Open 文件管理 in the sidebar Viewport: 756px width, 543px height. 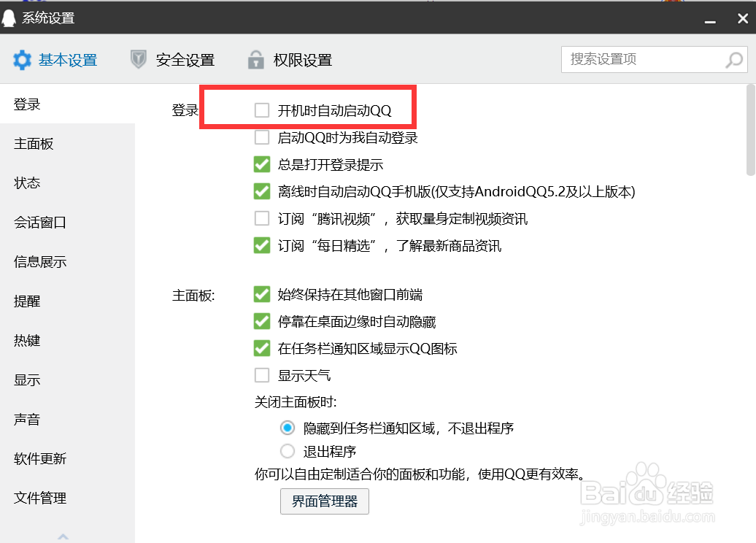[x=67, y=498]
